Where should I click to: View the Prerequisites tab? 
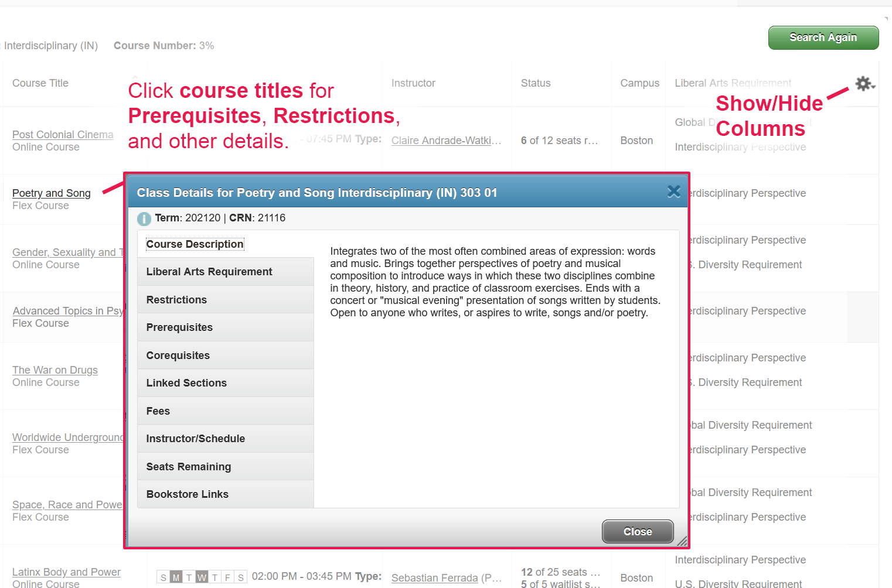tap(226, 327)
